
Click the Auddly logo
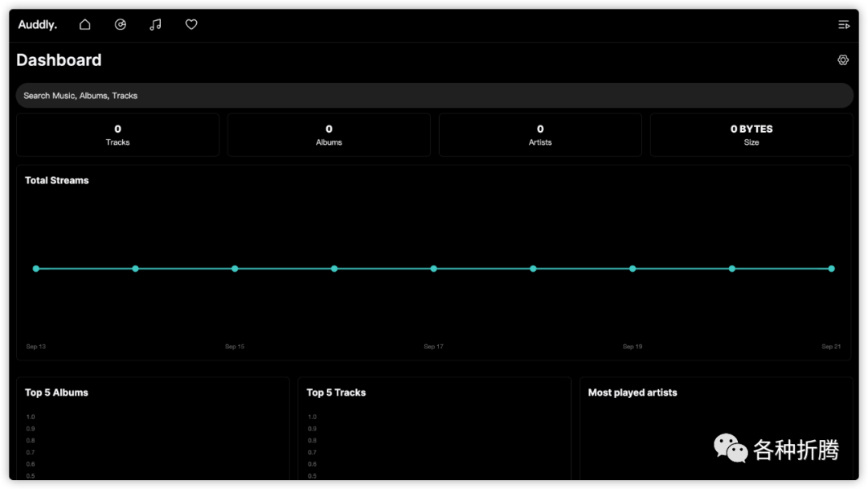click(x=38, y=24)
